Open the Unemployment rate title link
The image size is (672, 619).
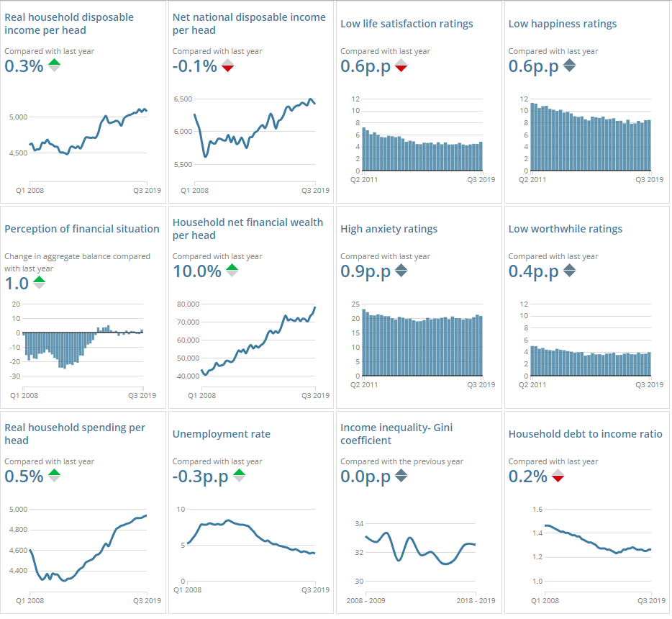(222, 434)
